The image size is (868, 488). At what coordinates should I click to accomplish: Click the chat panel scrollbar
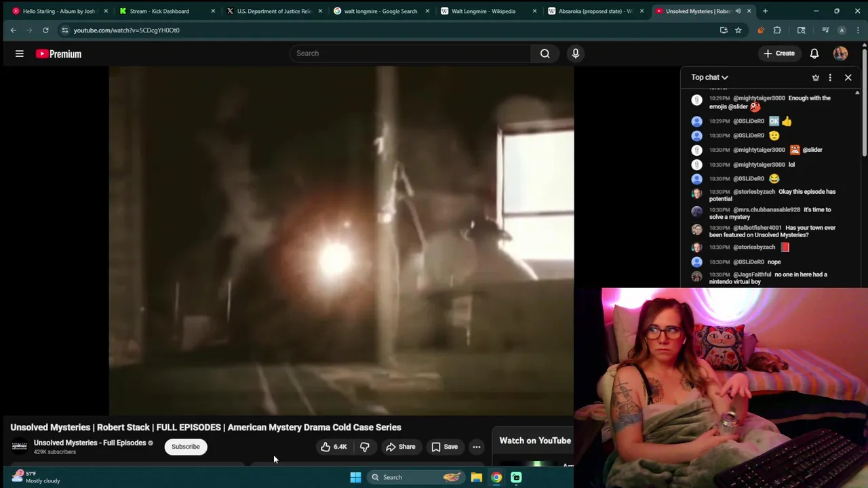coord(857,190)
